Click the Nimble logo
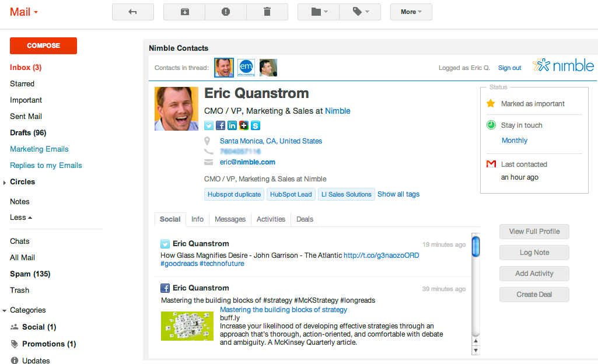Image resolution: width=598 pixels, height=364 pixels. [564, 65]
